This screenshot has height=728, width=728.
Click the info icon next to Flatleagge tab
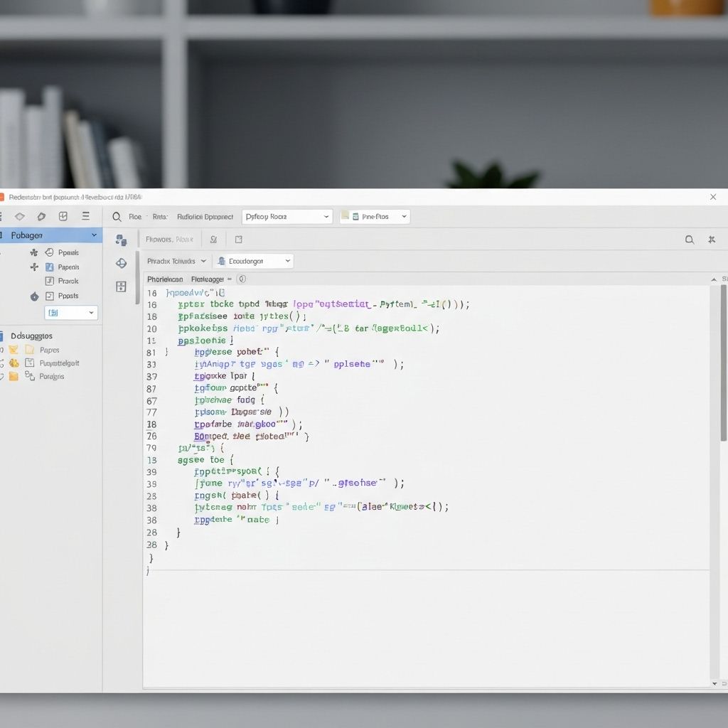click(x=242, y=279)
